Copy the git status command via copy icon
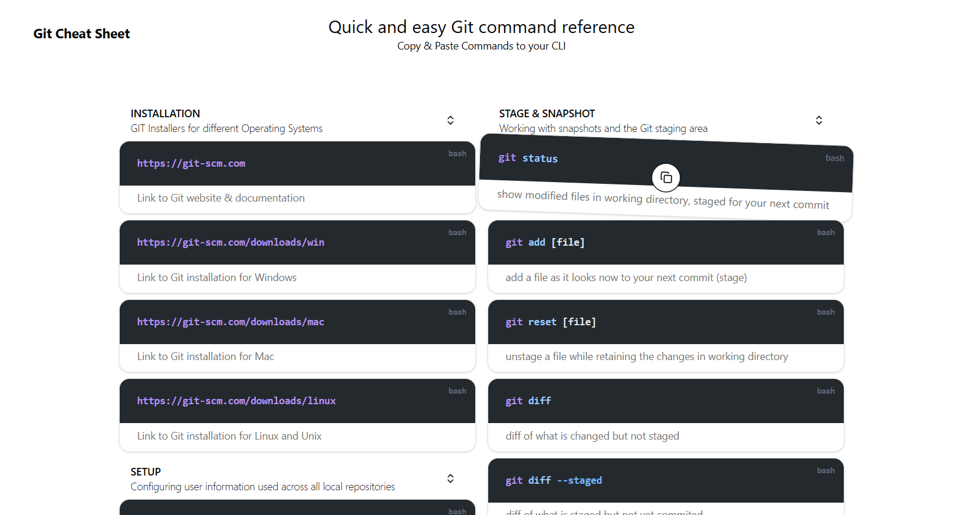 (x=666, y=177)
